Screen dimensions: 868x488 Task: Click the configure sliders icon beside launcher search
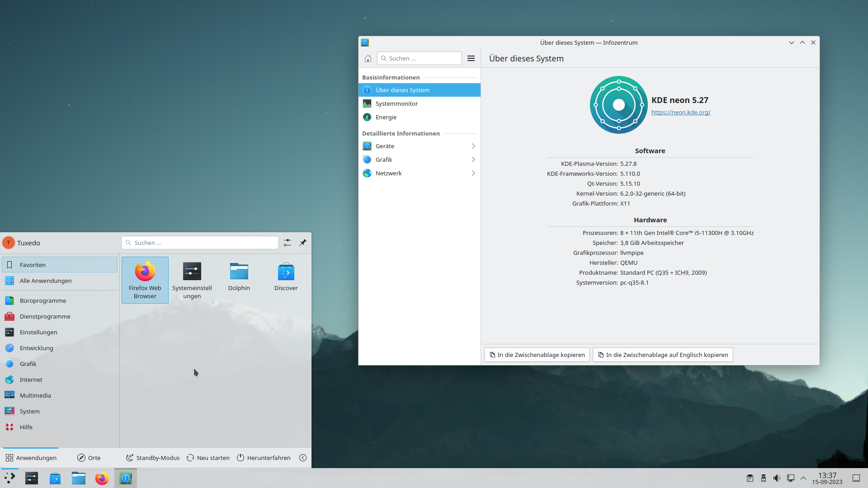coord(288,243)
